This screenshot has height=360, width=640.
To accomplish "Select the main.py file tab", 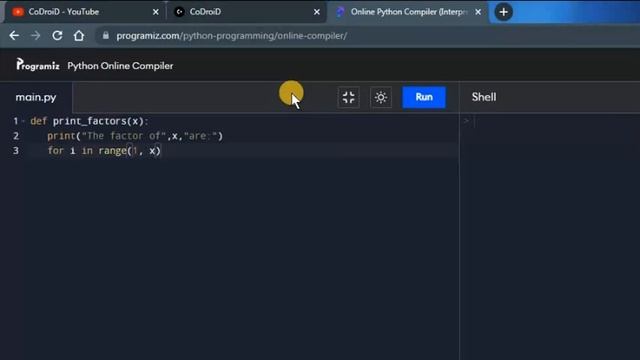I will (36, 97).
